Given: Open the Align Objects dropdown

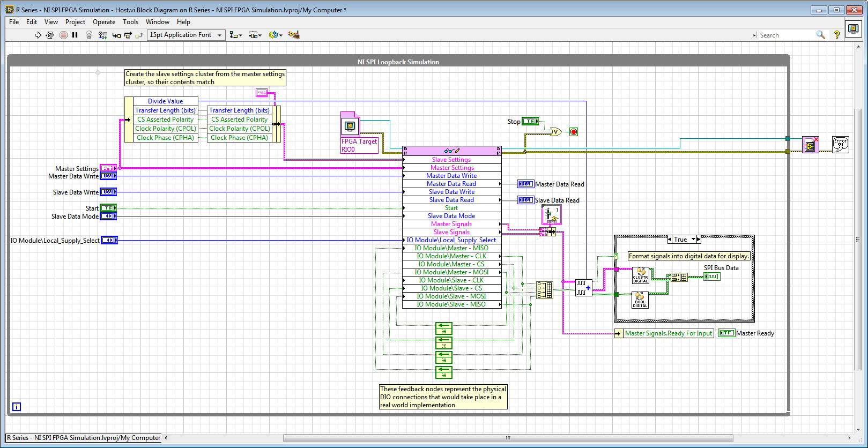Looking at the screenshot, I should 235,35.
